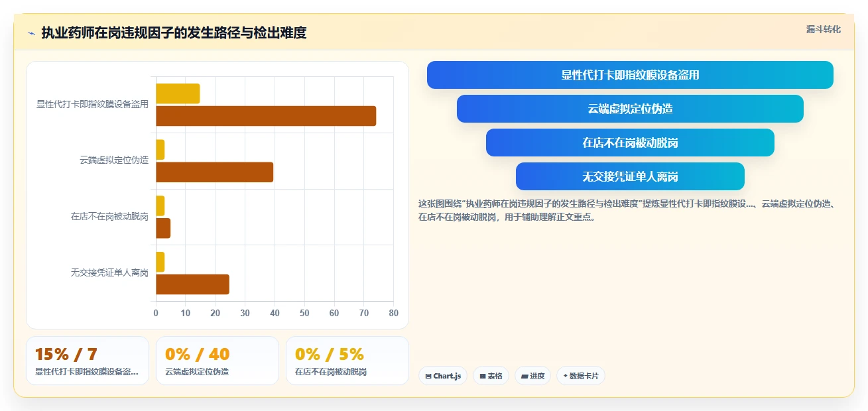868x411 pixels.
Task: Click the chart axis label 在店不在岗被动脱岗
Action: coord(109,216)
